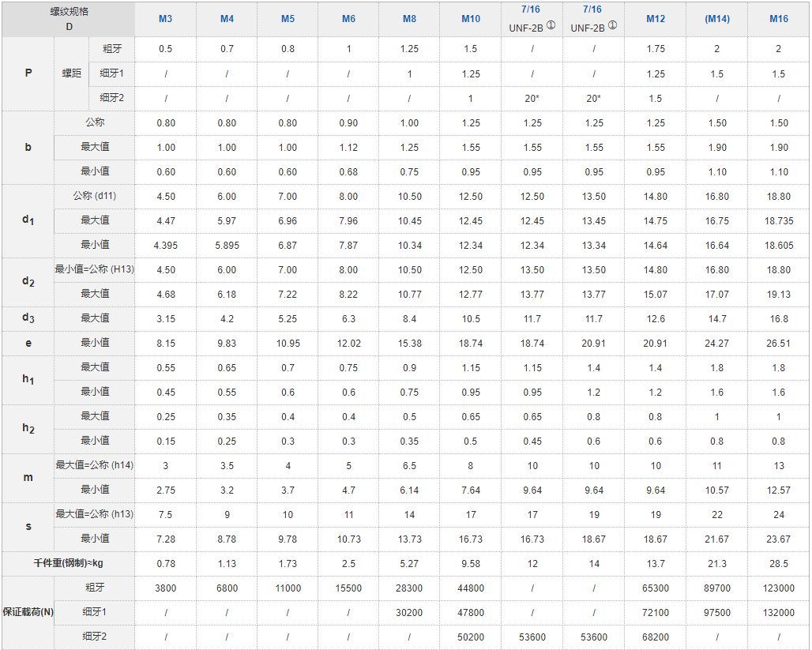Click the 螺纹规格 D header cell

coord(69,19)
